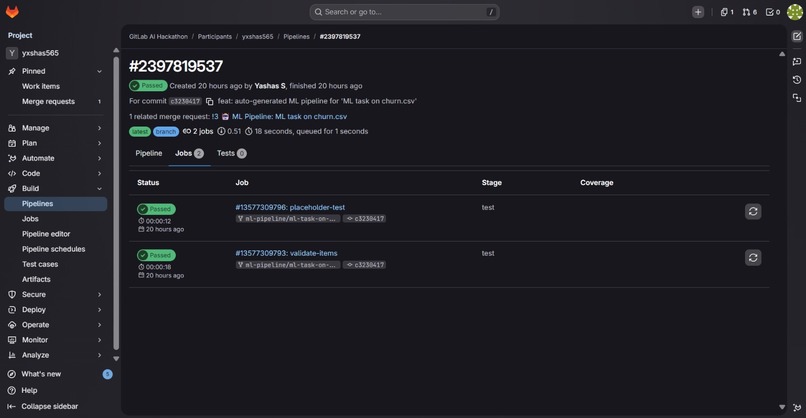
Task: Expand the Operate section
Action: coord(99,325)
